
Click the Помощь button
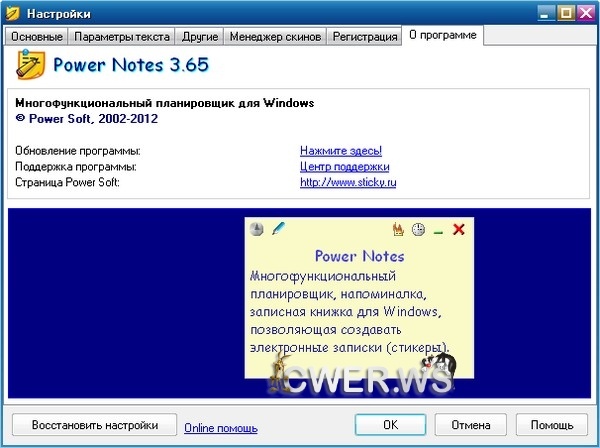coord(551,424)
